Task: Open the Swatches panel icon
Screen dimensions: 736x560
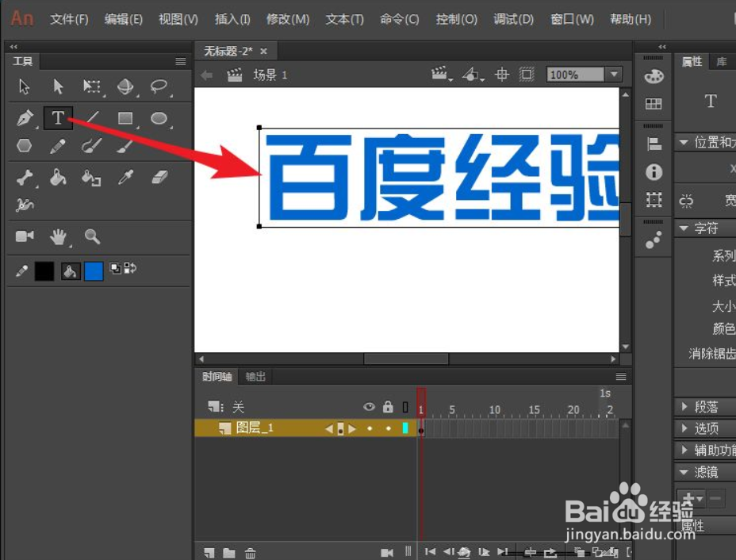Action: [654, 104]
